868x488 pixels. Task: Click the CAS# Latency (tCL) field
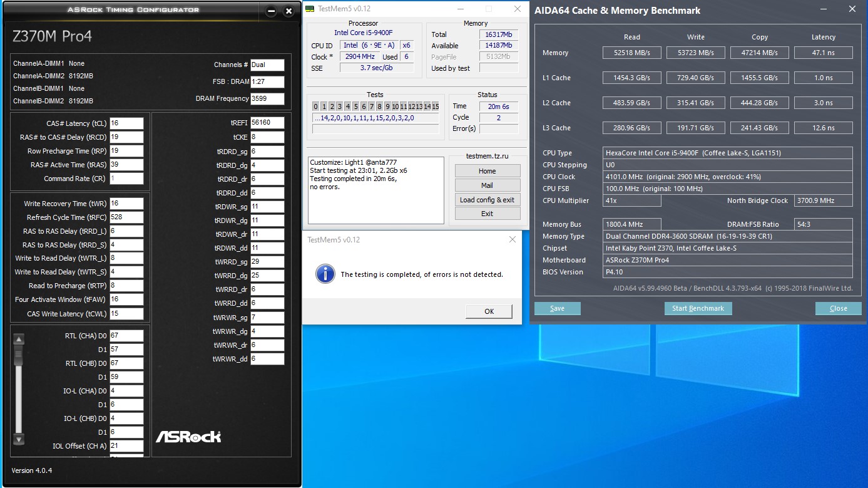pyautogui.click(x=126, y=123)
